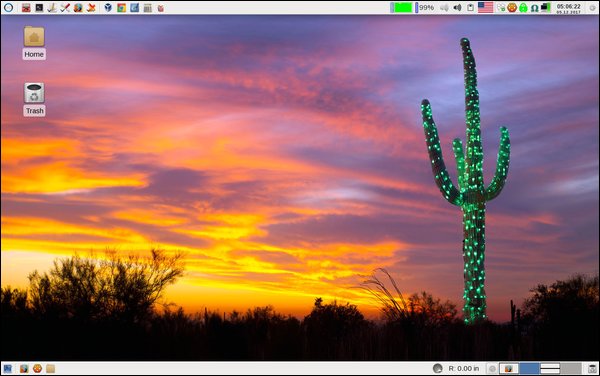
Task: Open Firefox from the top launcher bar
Action: coord(78,7)
